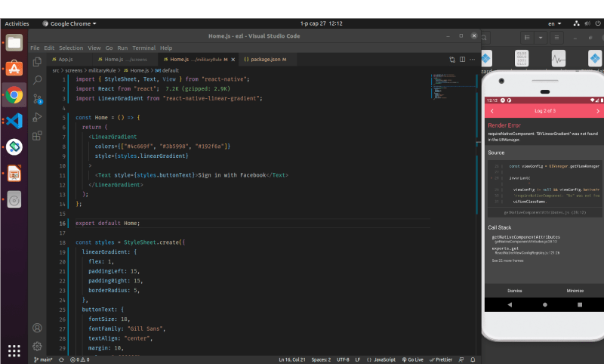Click the code minimap
Image resolution: width=604 pixels, height=364 pixels.
(453, 86)
